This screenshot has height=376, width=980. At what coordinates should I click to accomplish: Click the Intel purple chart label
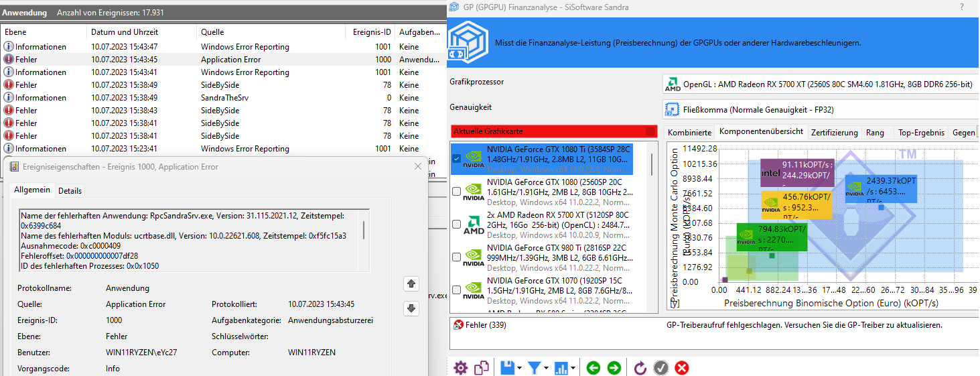click(x=797, y=173)
